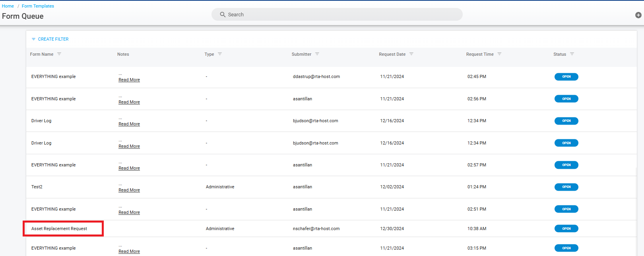Viewport: 644px width, 256px height.
Task: Click the filter icon beside Type column
Action: click(x=220, y=54)
